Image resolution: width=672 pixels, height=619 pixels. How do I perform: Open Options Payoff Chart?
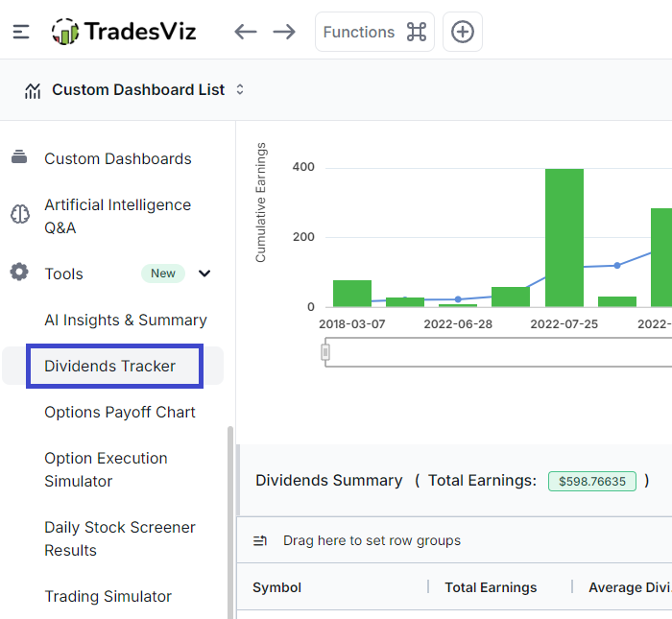point(120,412)
